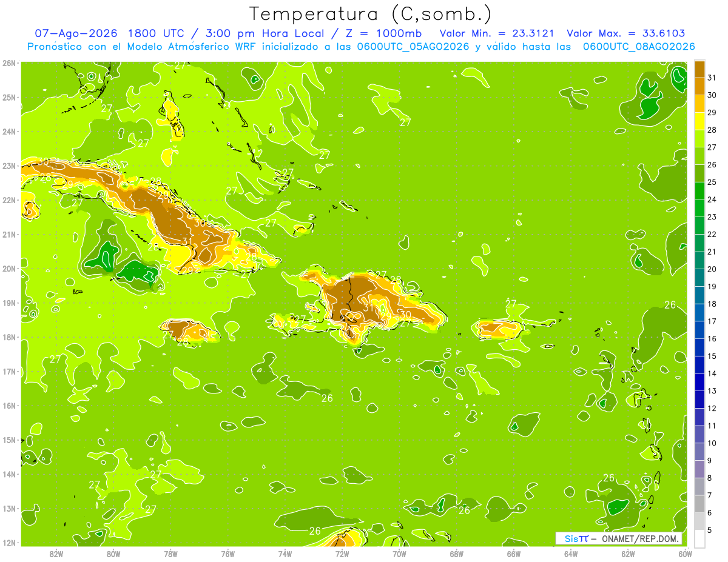This screenshot has width=728, height=562.
Task: Select the green swatch between 23 and 24
Action: [x=699, y=208]
